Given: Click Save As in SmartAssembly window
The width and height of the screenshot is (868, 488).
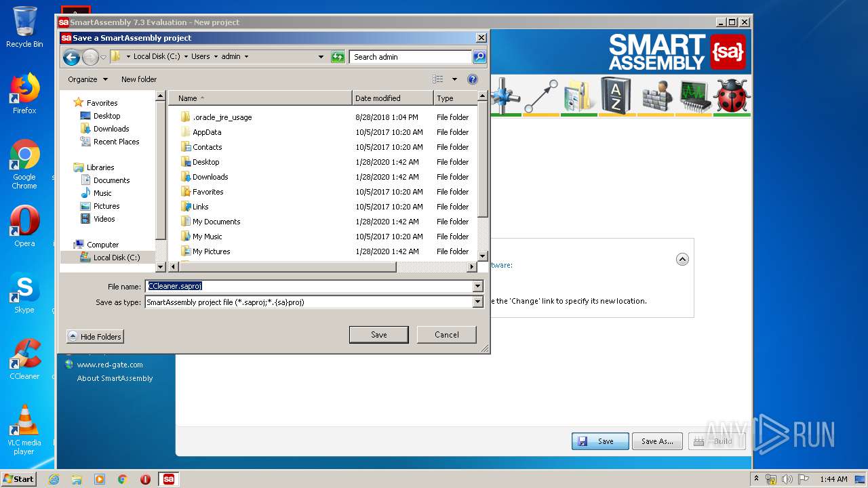Looking at the screenshot, I should click(x=657, y=441).
